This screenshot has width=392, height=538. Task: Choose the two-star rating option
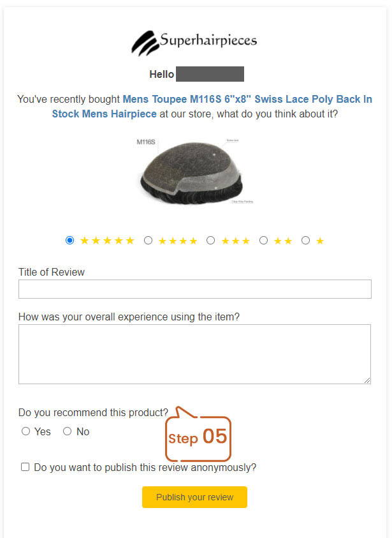(x=263, y=240)
